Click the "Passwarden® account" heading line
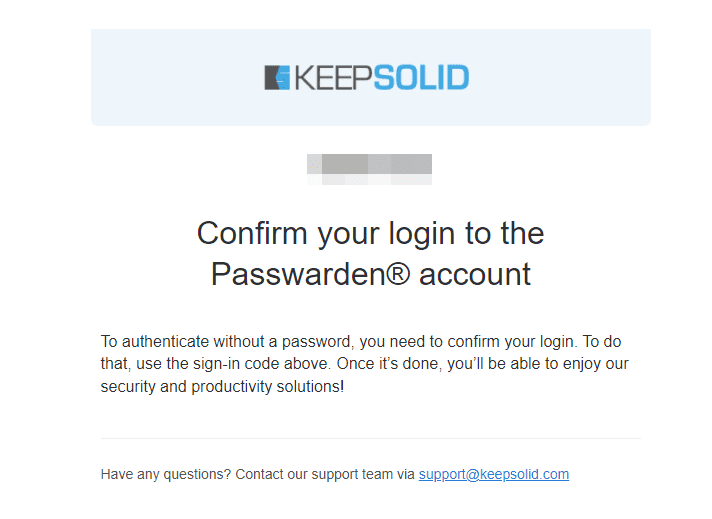Image resolution: width=712 pixels, height=519 pixels. pyautogui.click(x=370, y=274)
